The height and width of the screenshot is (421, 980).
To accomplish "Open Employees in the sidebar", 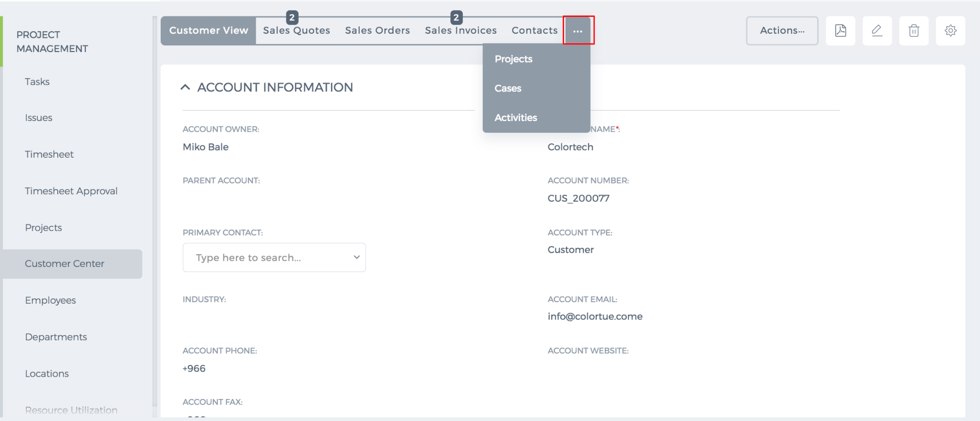I will tap(51, 300).
